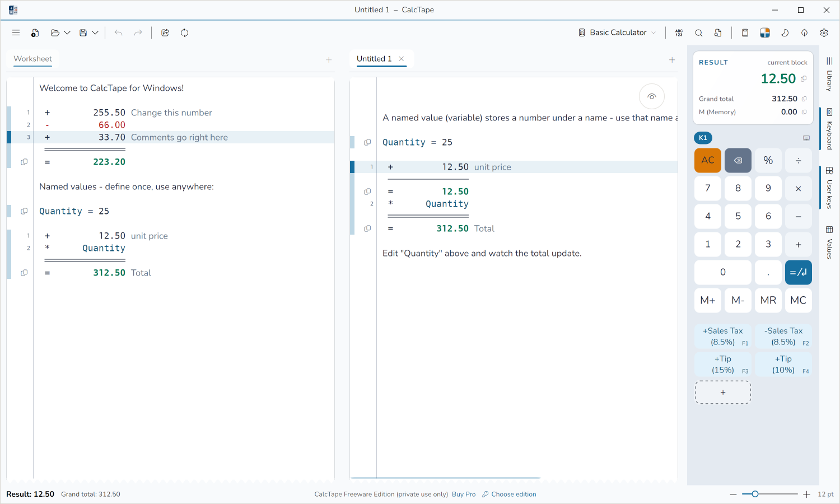
Task: Click the +Tip (15%) F3 key
Action: [x=723, y=365]
